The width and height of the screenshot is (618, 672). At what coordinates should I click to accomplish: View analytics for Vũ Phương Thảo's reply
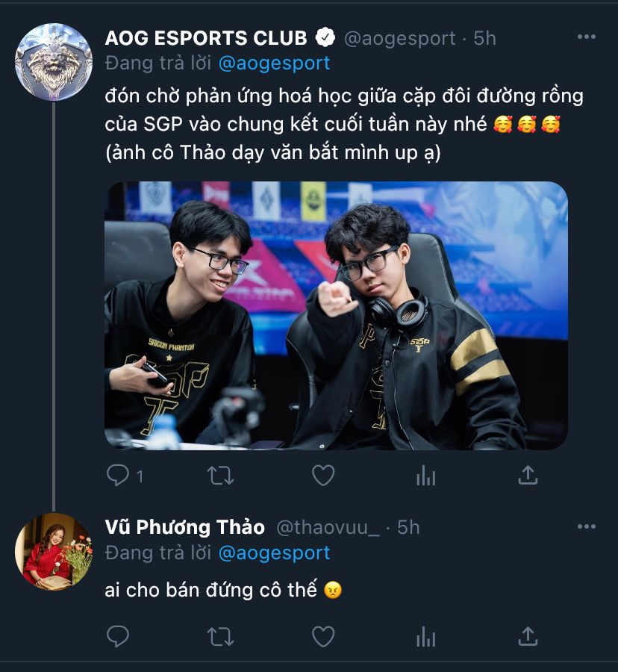(x=425, y=636)
